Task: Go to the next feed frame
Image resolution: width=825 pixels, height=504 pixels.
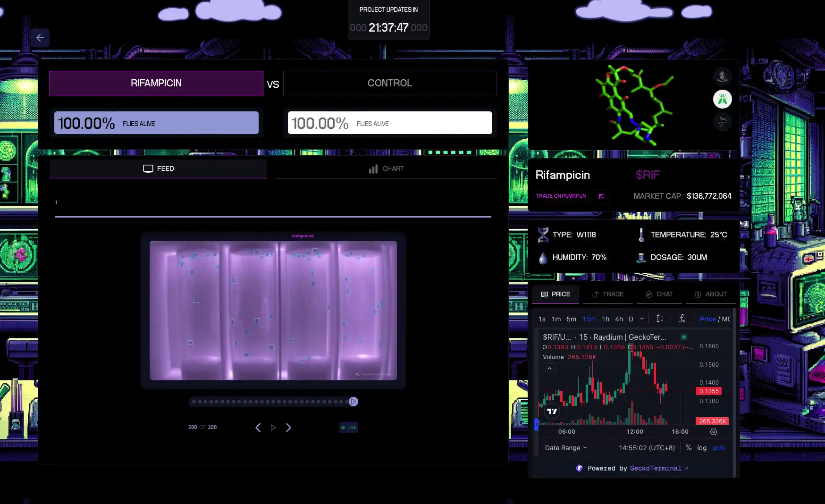Action: click(288, 428)
